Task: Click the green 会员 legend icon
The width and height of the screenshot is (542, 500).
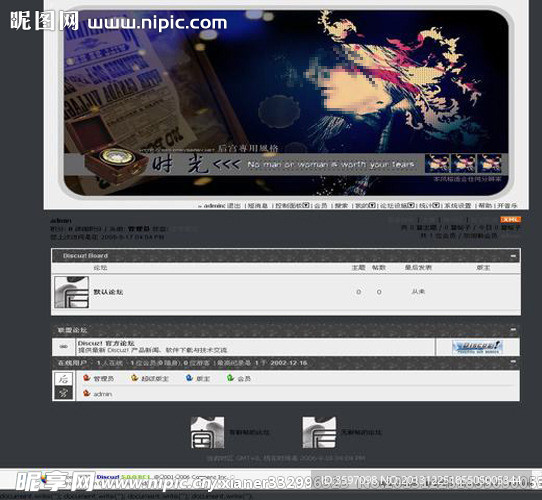Action: coord(230,378)
